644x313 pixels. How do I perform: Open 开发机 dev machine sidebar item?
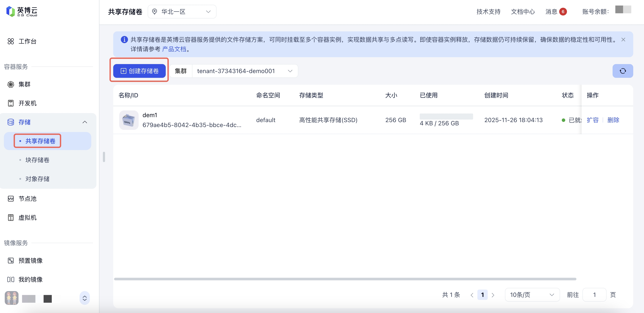[27, 103]
